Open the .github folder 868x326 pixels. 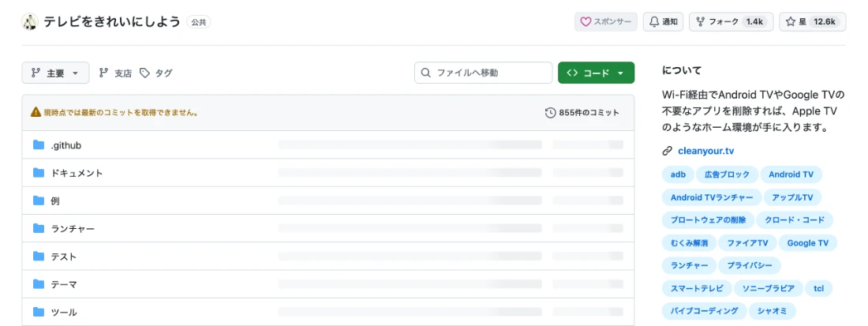(x=66, y=145)
